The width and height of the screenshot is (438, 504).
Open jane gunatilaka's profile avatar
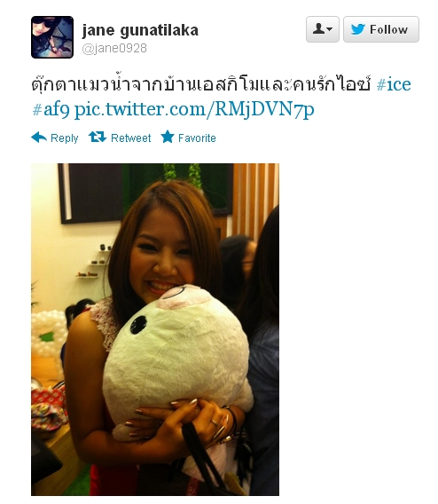click(x=52, y=37)
